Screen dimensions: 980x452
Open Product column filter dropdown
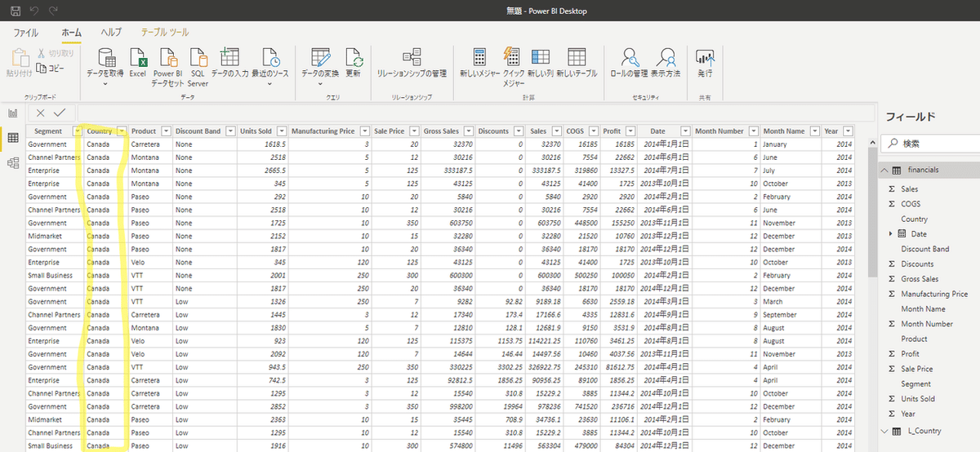pyautogui.click(x=166, y=131)
